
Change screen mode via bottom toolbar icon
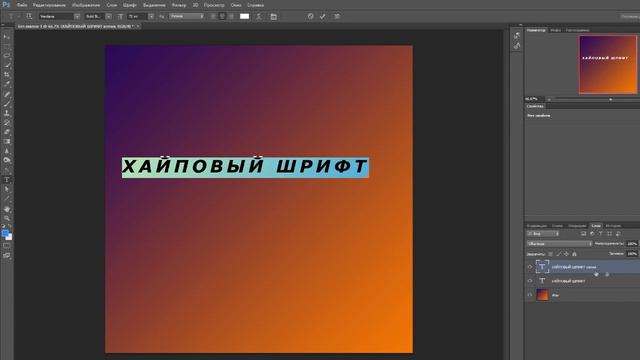pyautogui.click(x=7, y=256)
